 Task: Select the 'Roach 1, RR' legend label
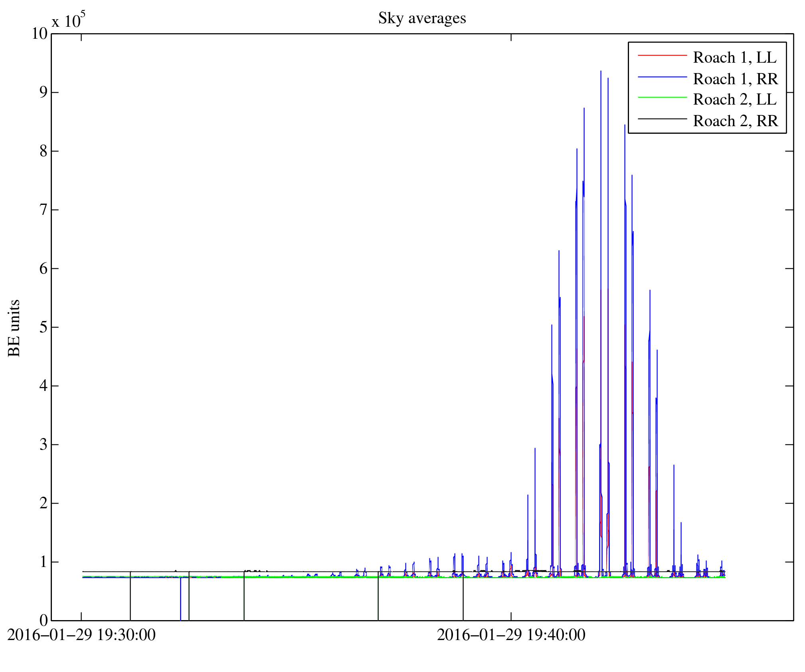point(735,79)
